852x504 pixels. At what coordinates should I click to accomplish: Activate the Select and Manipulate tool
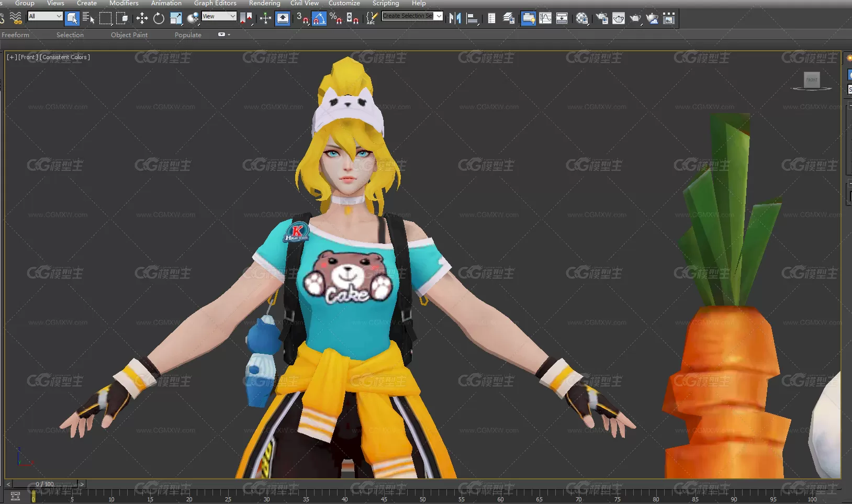(x=265, y=19)
